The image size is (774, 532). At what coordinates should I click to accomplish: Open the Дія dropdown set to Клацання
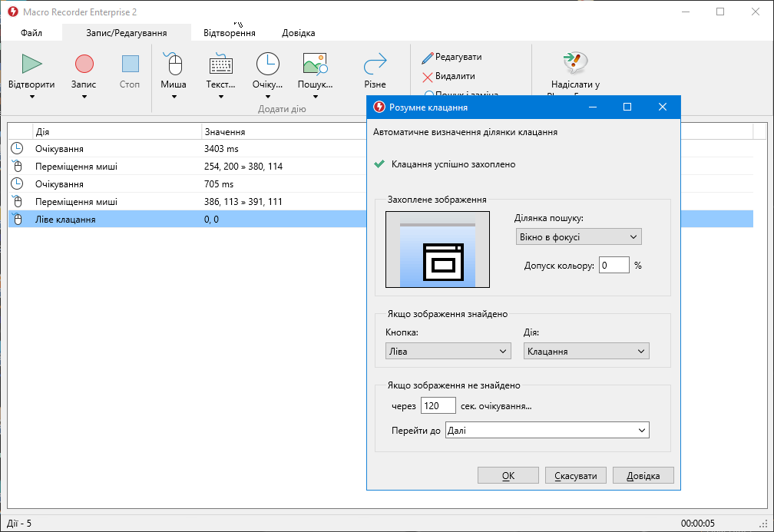[x=587, y=352]
